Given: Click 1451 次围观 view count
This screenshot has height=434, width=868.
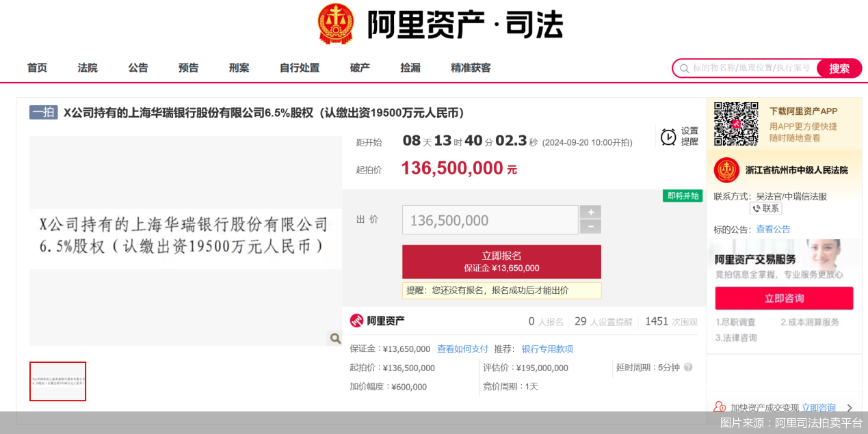Looking at the screenshot, I should [x=671, y=321].
